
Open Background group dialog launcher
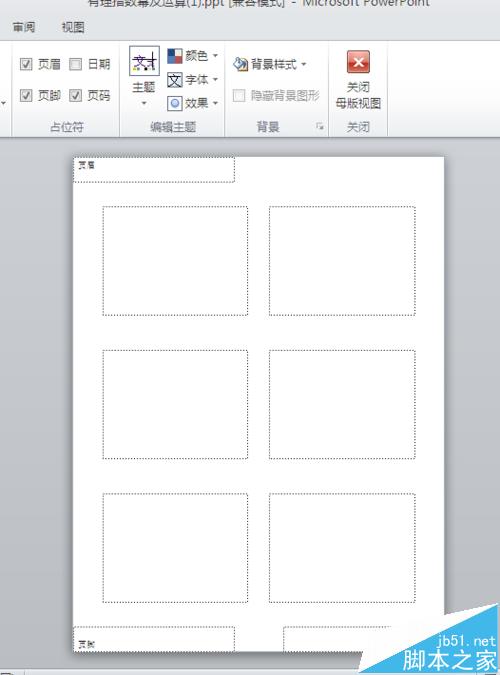click(320, 126)
